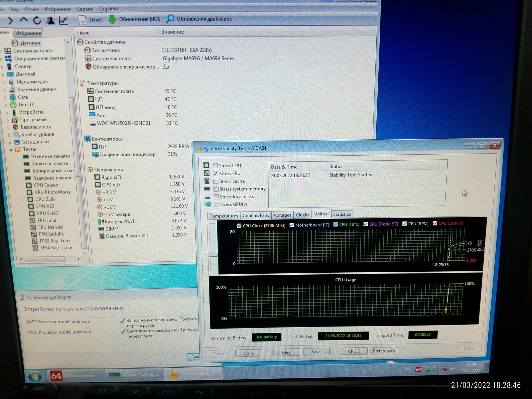Click the user profile icon in the toolbar
532x399 pixels.
coord(51,21)
